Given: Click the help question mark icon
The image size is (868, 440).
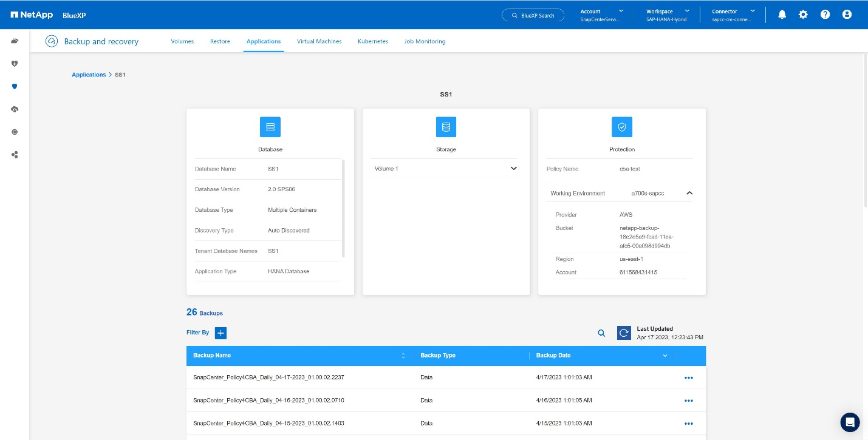Looking at the screenshot, I should [x=825, y=15].
